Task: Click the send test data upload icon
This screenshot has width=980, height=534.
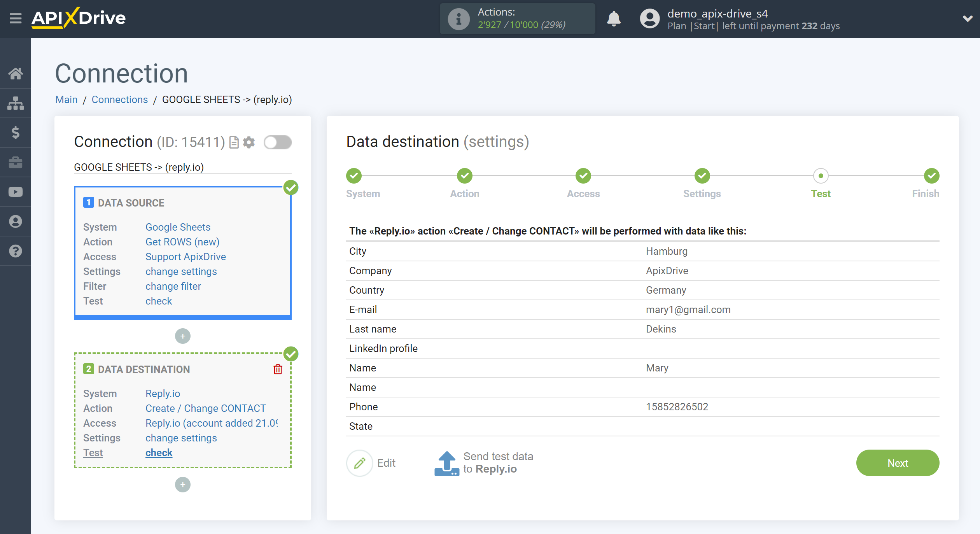Action: [x=446, y=463]
